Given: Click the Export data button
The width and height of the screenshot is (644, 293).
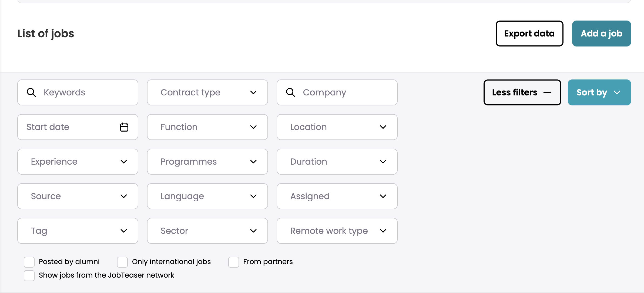Looking at the screenshot, I should [x=529, y=34].
